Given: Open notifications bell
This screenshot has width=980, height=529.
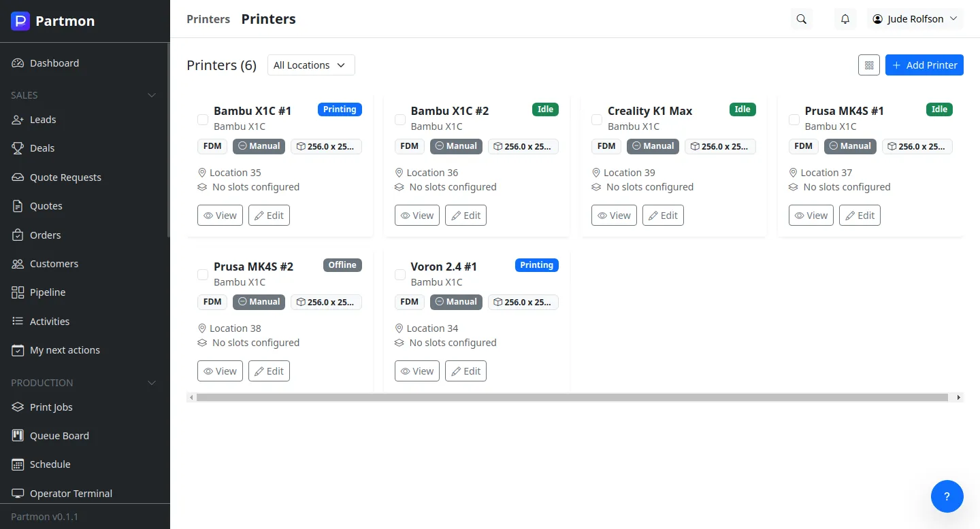Looking at the screenshot, I should point(845,19).
